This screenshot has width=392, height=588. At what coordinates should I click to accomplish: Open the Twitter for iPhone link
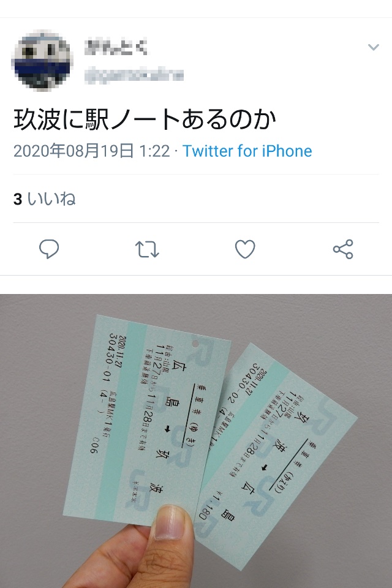[247, 151]
